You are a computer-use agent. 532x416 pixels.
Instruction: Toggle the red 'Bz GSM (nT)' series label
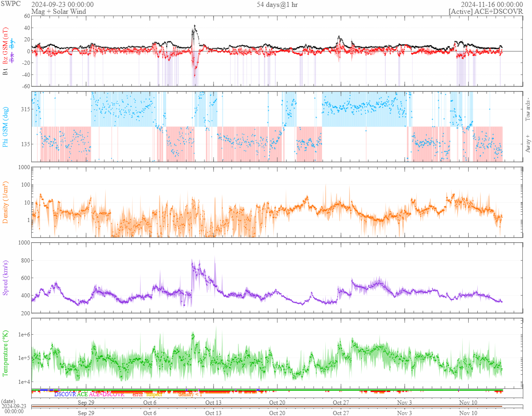pos(5,46)
